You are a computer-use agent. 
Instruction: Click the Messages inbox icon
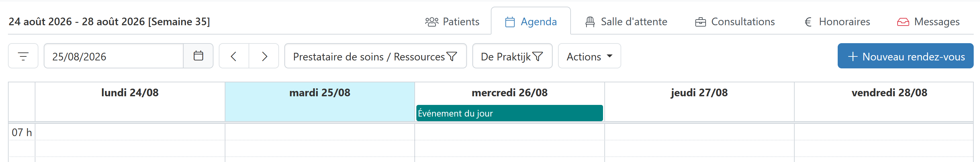point(903,22)
